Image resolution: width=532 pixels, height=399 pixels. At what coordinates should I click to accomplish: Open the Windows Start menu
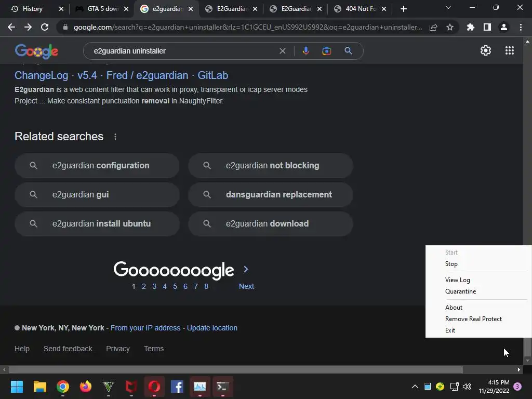click(17, 387)
